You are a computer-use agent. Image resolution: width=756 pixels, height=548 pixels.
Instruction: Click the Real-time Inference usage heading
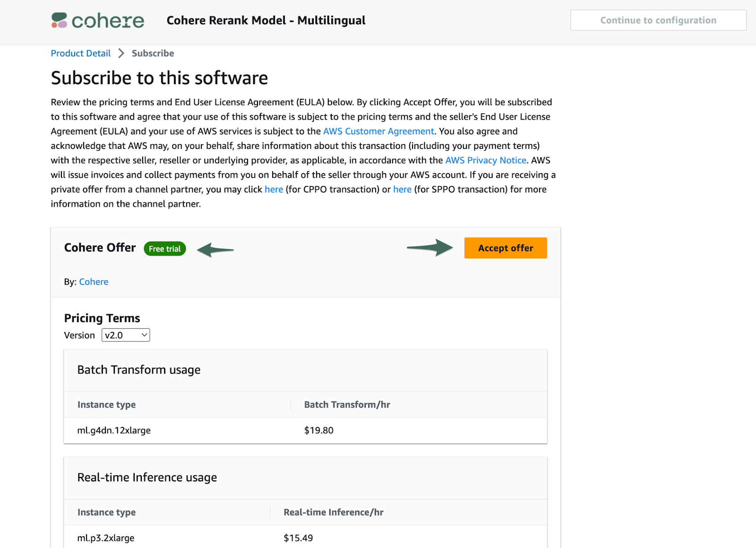tap(147, 478)
